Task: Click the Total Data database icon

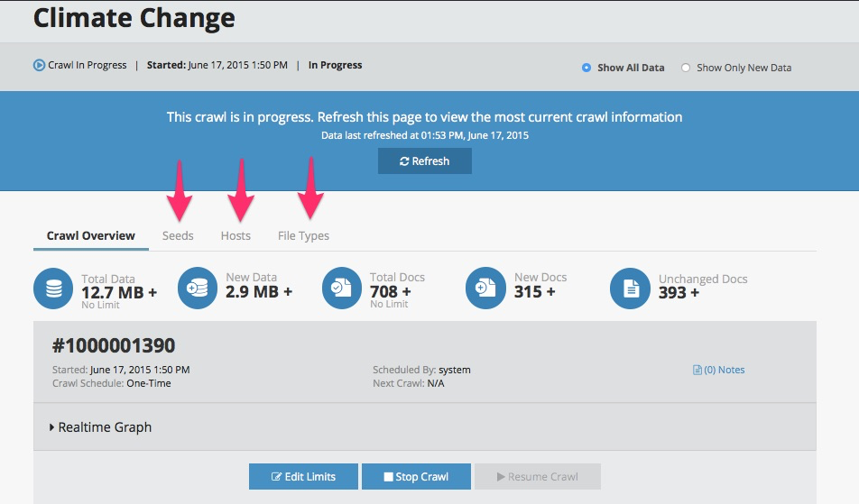Action: coord(53,289)
